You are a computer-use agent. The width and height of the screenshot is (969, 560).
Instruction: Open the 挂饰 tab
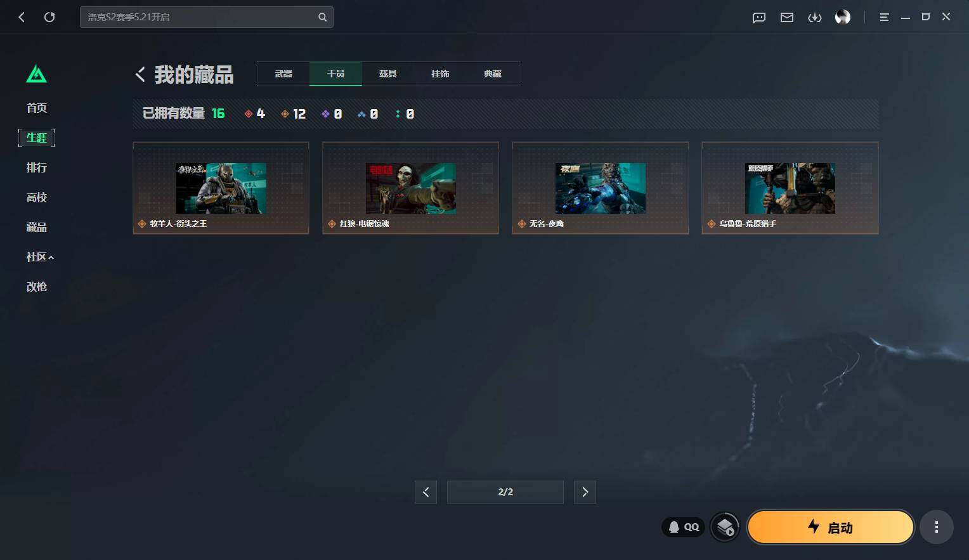coord(440,74)
